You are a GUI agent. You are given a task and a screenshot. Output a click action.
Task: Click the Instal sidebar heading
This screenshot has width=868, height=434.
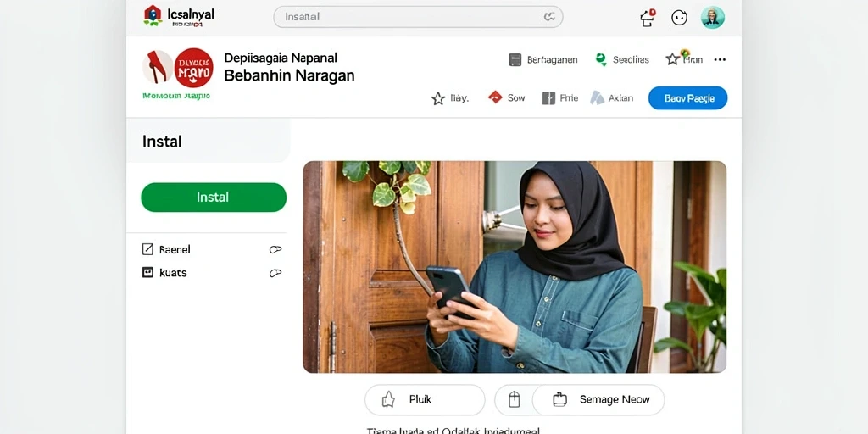pos(162,142)
